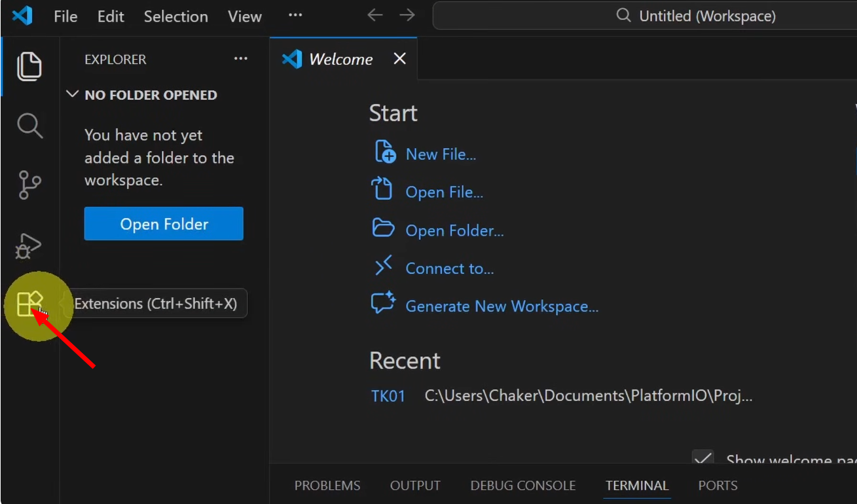857x504 pixels.
Task: Open the Source Control view
Action: [29, 185]
